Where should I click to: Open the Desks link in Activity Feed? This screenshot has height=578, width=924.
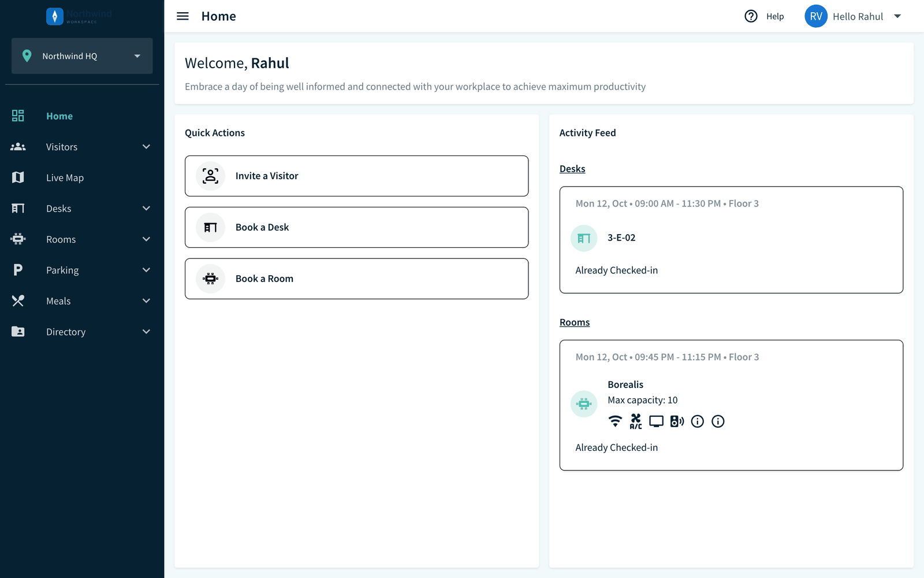click(572, 169)
